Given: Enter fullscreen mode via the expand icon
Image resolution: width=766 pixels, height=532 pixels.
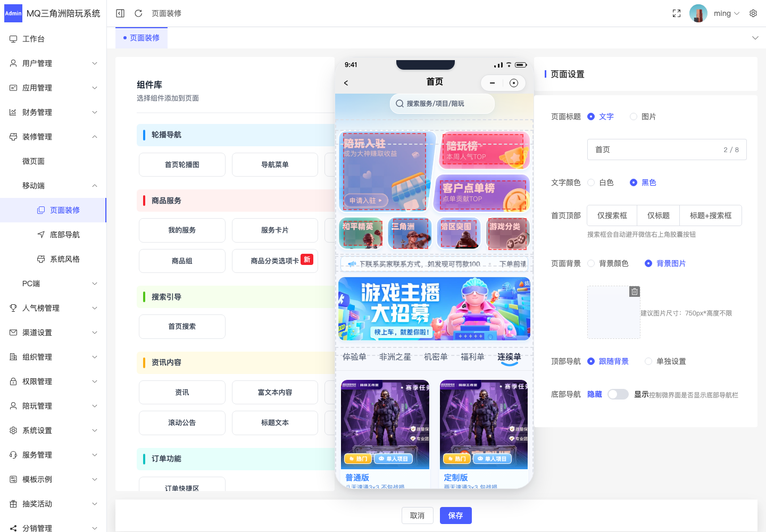Looking at the screenshot, I should [677, 13].
